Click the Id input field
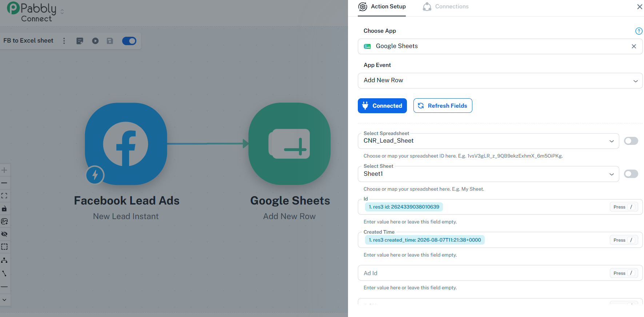 click(x=500, y=207)
